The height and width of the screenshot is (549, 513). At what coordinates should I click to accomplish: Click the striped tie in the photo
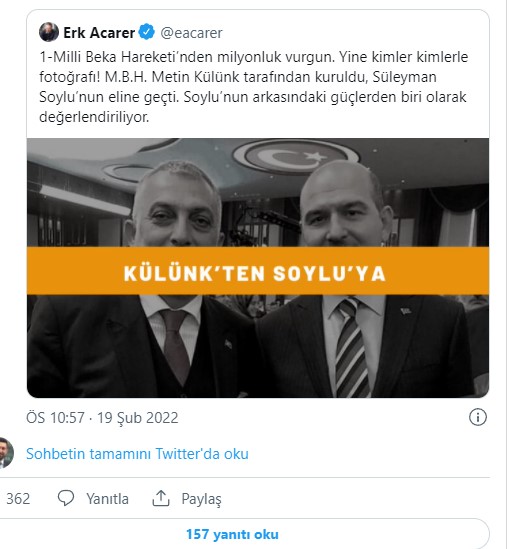pos(352,348)
